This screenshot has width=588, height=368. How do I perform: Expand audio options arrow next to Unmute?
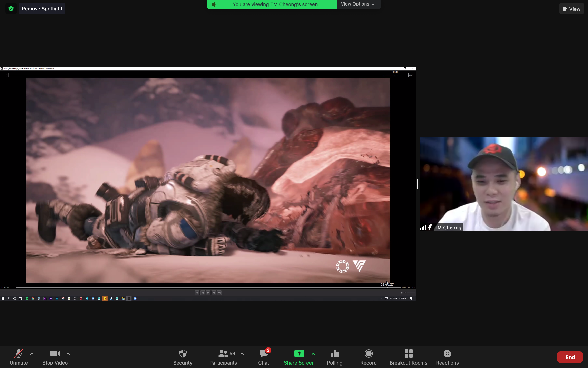(32, 354)
